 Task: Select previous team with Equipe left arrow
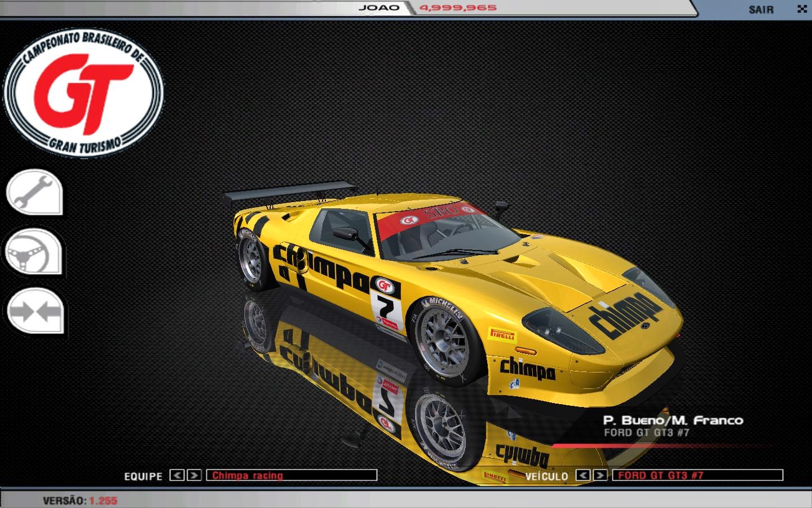click(x=177, y=475)
